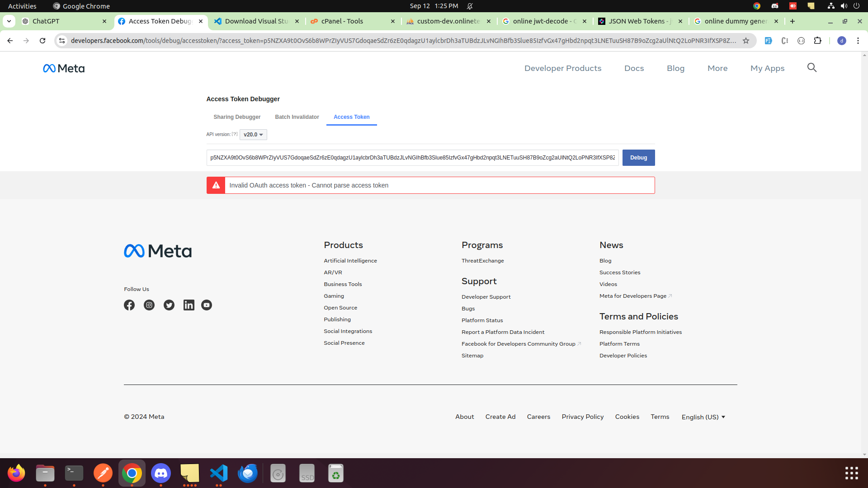Open the Docs link in header
868x488 pixels.
point(634,68)
